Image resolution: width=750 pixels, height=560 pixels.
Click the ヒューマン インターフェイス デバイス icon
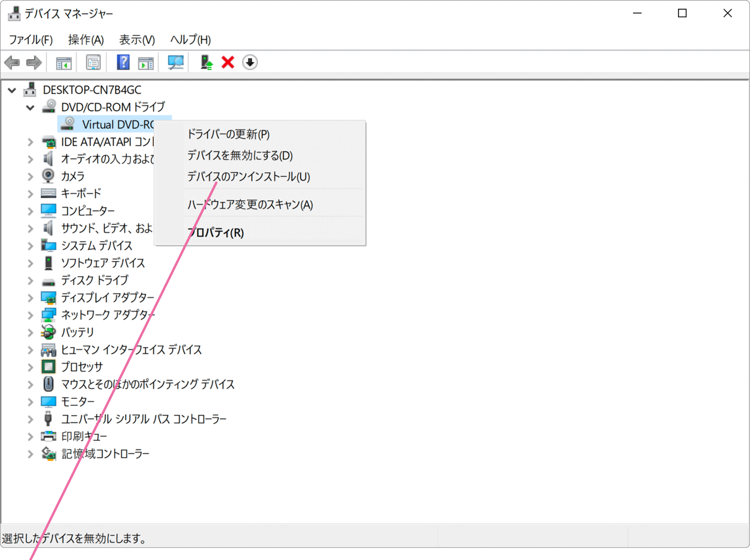(48, 349)
